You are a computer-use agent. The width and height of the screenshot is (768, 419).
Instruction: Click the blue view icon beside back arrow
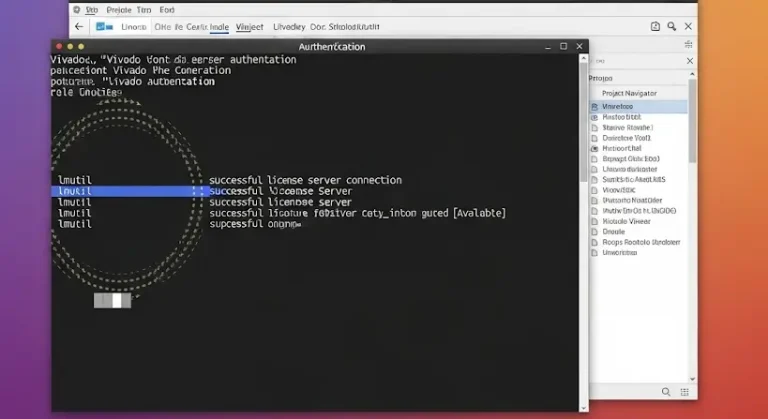point(104,27)
